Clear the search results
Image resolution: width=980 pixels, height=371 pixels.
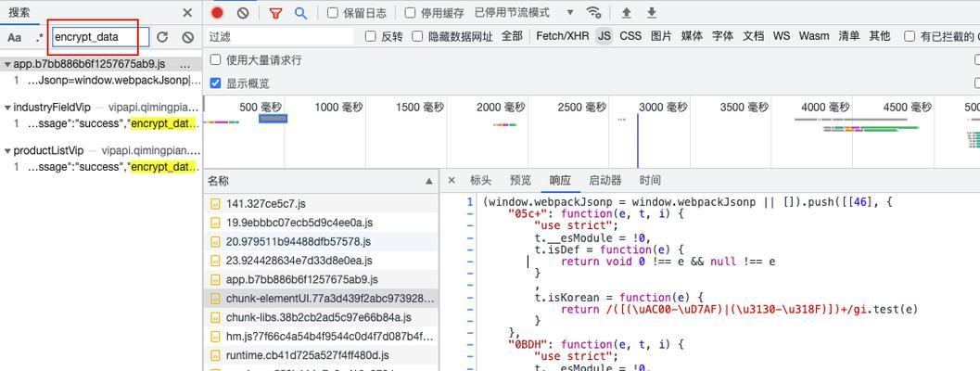187,37
